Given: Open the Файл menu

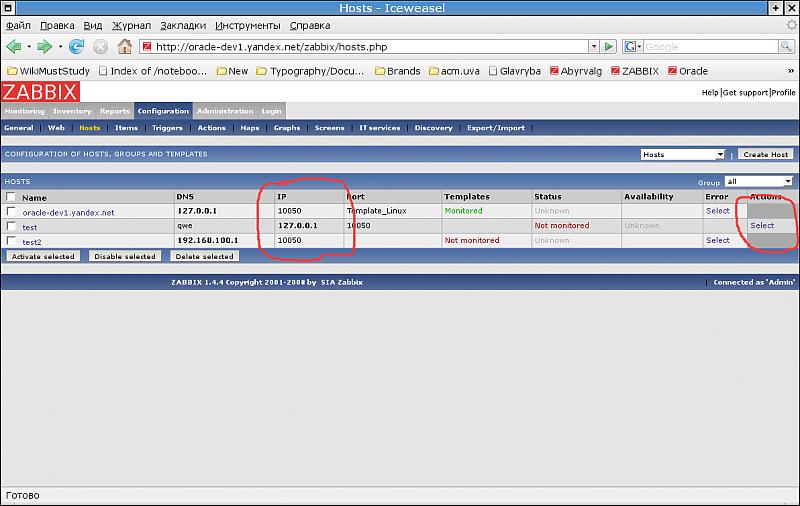Looking at the screenshot, I should (18, 26).
